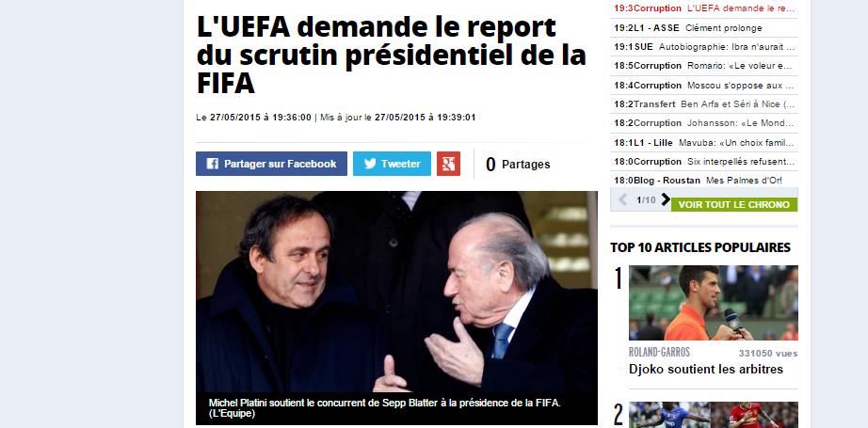Open the Clément prolonge ASSE news item

coord(704,28)
